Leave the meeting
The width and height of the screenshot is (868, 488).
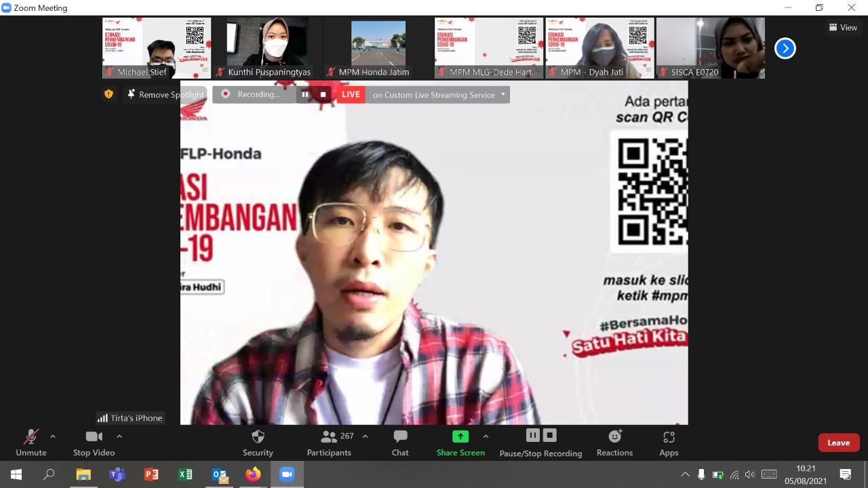[x=838, y=443]
